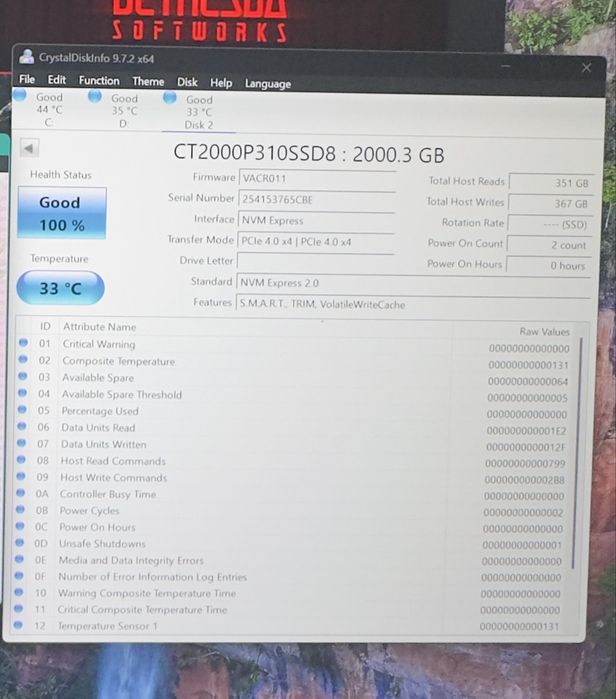Click the status dot for Critical Composite Temperature Time

pos(18,608)
